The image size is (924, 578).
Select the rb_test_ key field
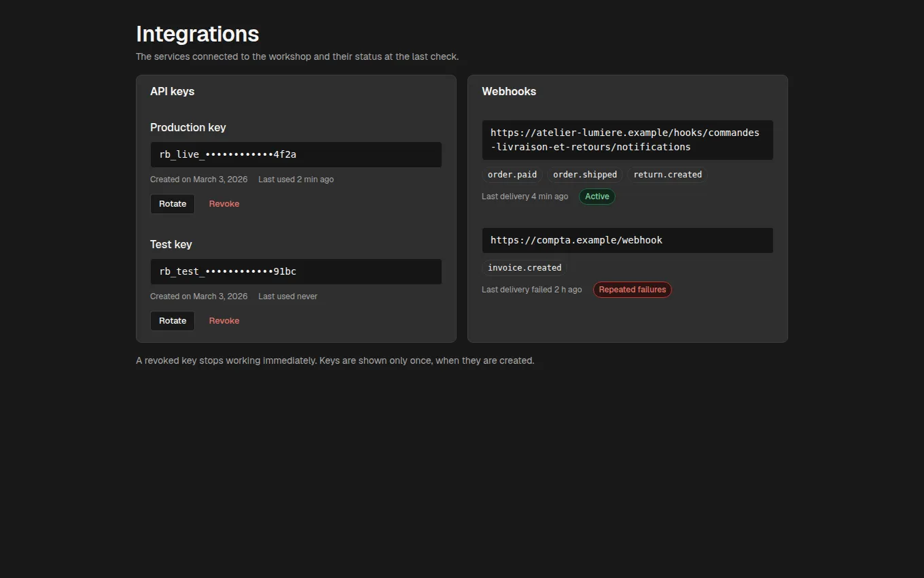[x=296, y=271]
